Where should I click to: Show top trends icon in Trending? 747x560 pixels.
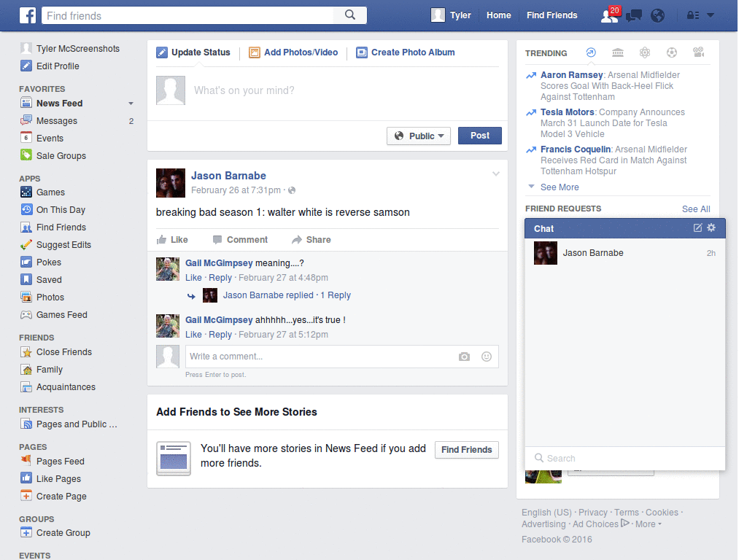click(591, 52)
